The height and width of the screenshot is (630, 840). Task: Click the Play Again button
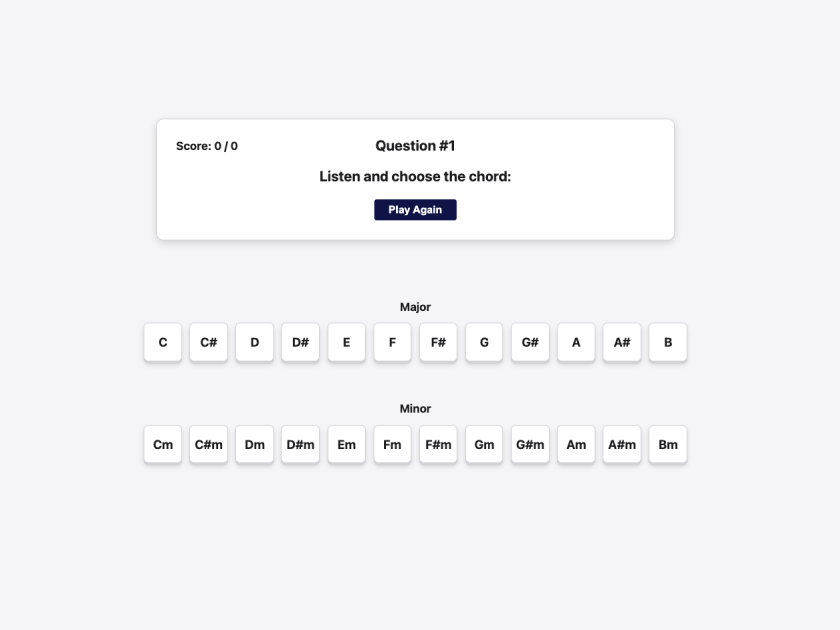tap(415, 210)
